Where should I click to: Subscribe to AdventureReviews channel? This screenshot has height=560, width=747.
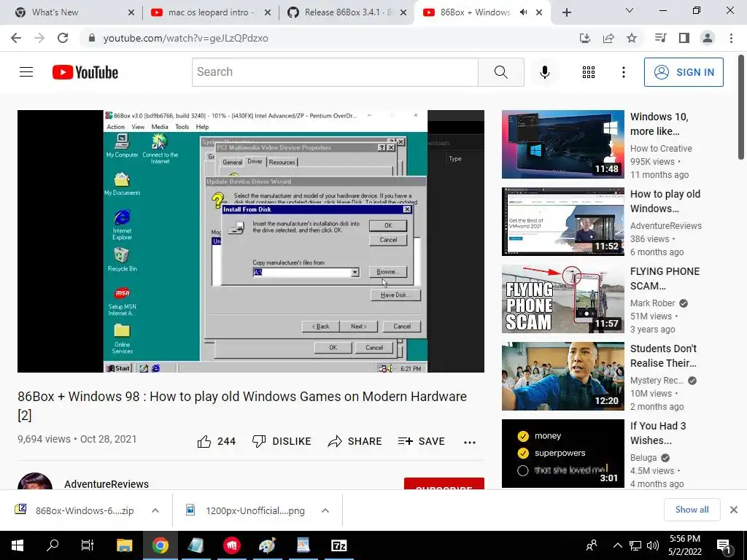444,484
